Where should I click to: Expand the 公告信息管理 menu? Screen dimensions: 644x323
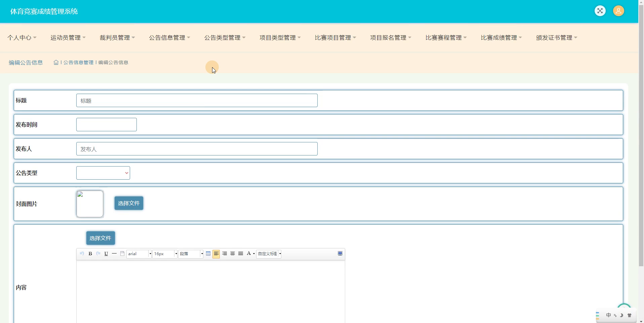(170, 38)
